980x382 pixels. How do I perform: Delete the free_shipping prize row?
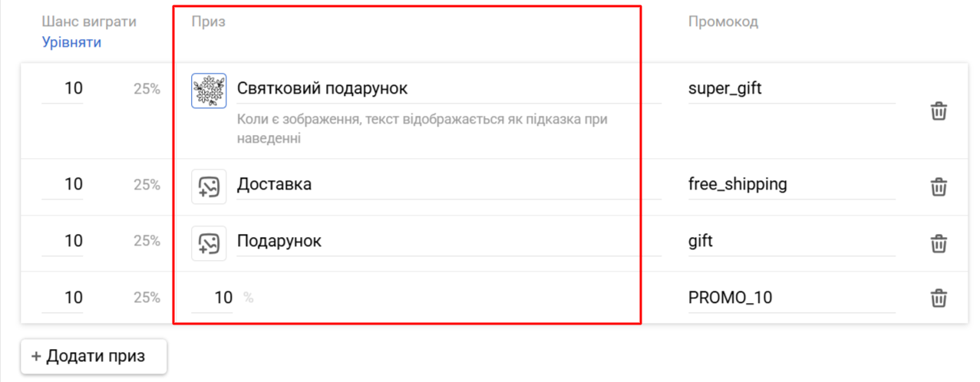coord(939,186)
